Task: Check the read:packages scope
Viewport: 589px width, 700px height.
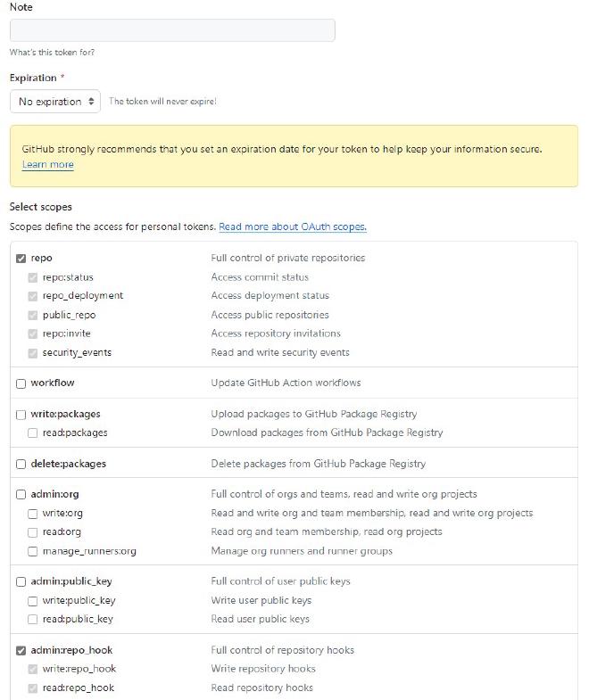Action: coord(33,433)
